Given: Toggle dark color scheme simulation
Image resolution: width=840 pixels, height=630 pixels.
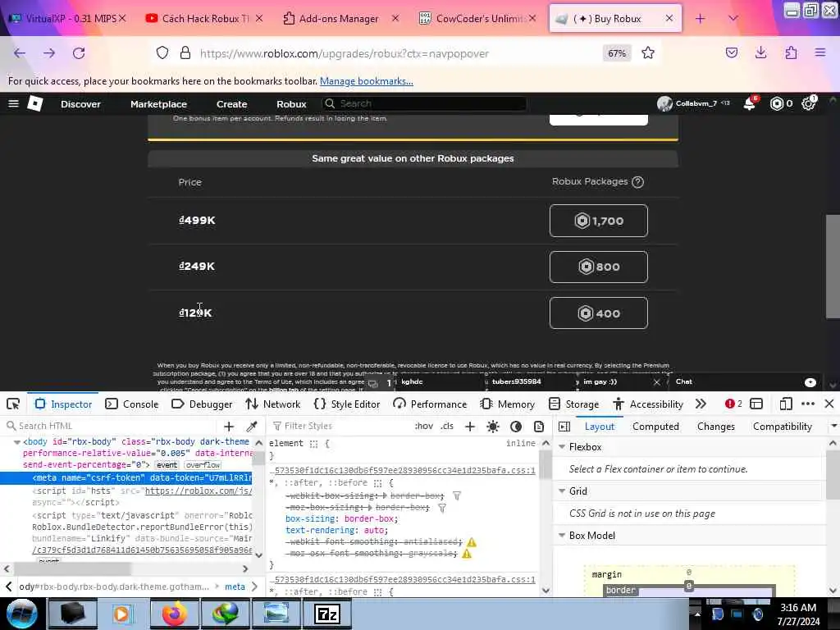Looking at the screenshot, I should coord(516,427).
